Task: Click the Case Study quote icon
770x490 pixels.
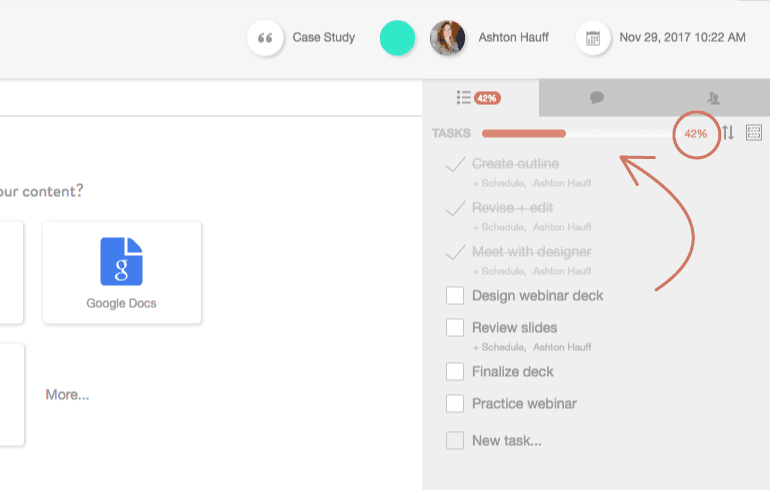Action: 265,39
